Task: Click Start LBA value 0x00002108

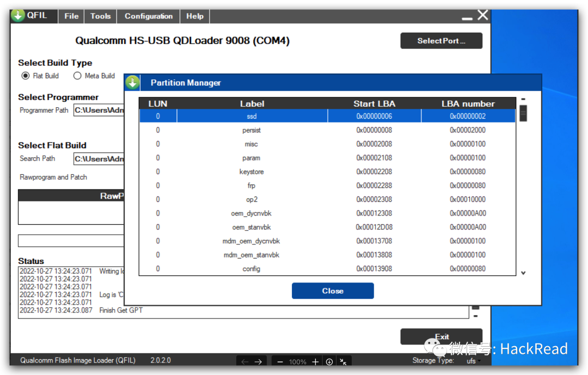Action: tap(374, 158)
